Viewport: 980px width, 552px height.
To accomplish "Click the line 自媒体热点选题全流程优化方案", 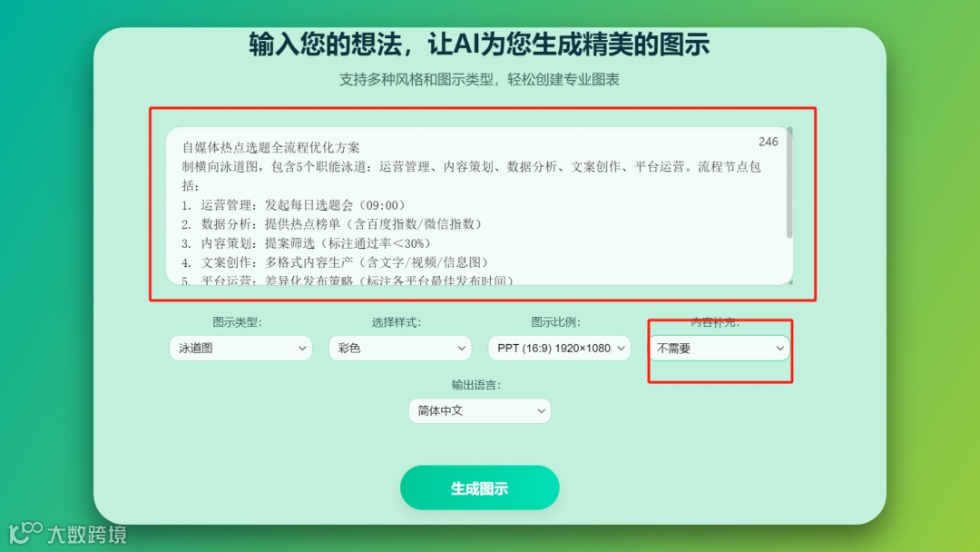I will tap(270, 148).
